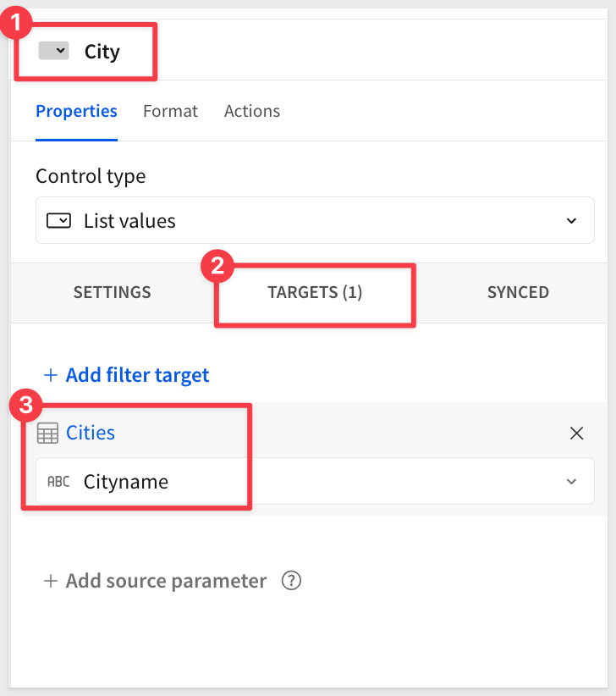616x696 pixels.
Task: Click the List values icon in dropdown
Action: point(58,221)
